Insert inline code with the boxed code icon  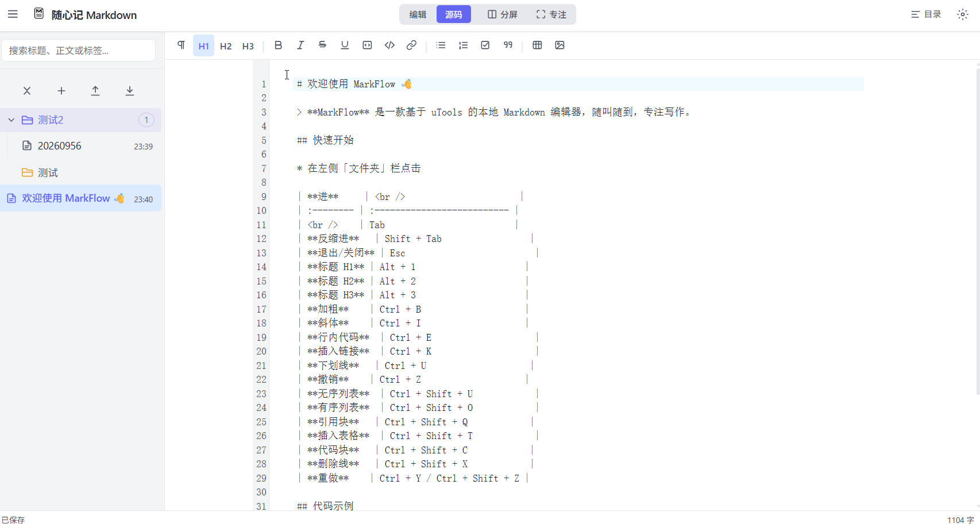[x=367, y=45]
